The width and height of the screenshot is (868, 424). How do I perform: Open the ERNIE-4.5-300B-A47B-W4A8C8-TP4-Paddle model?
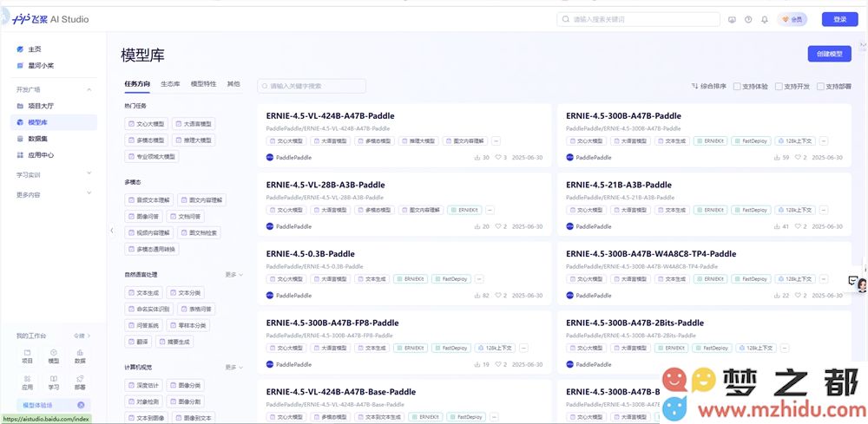pos(651,254)
